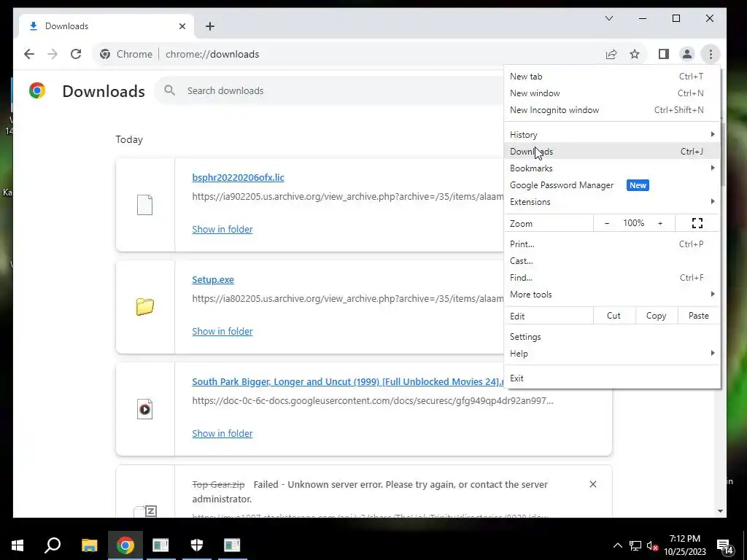Choose Print... from the menu

point(612,244)
